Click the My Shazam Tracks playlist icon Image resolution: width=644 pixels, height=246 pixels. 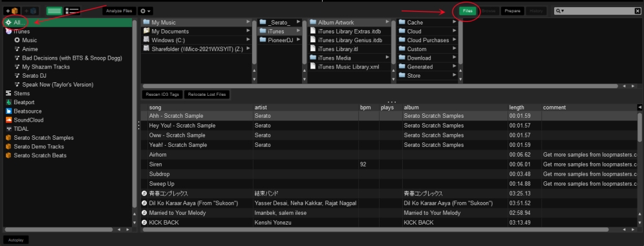tap(17, 67)
